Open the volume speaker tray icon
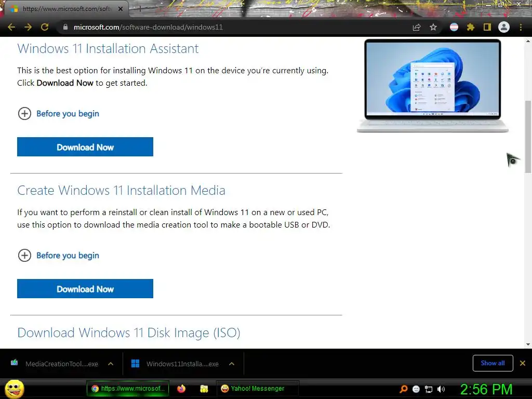The width and height of the screenshot is (532, 399). point(441,389)
